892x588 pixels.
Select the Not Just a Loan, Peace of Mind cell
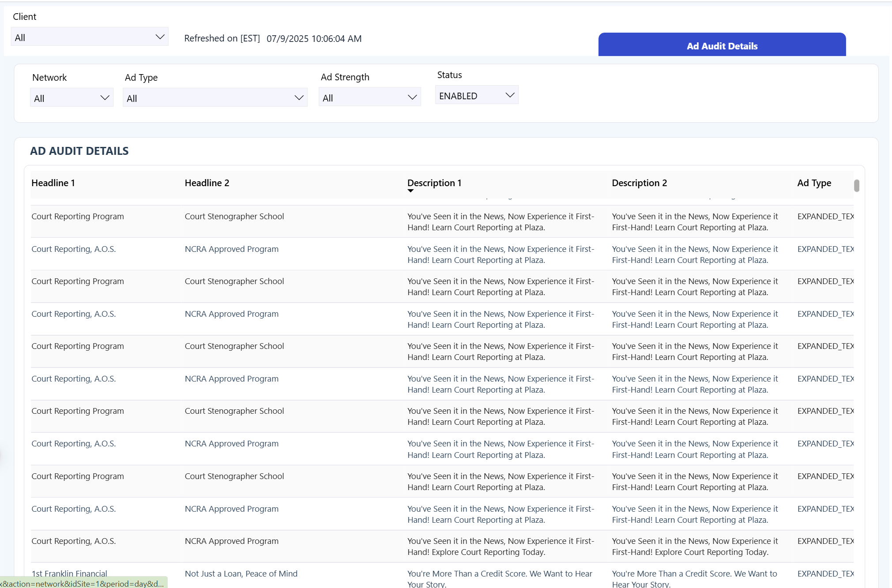pos(241,573)
